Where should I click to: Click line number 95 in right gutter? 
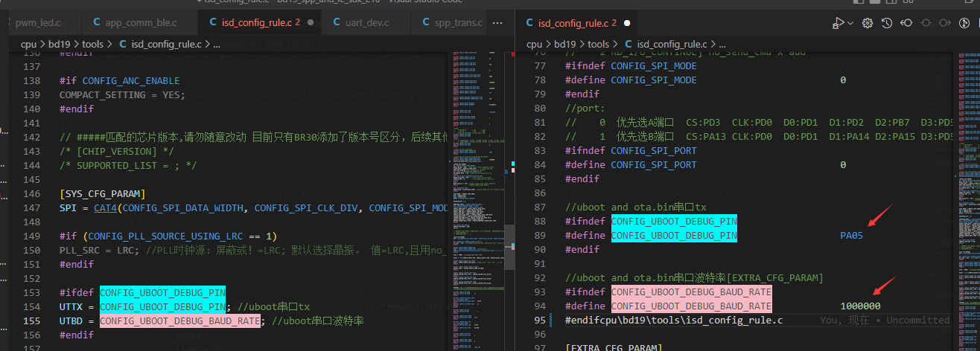pyautogui.click(x=539, y=320)
